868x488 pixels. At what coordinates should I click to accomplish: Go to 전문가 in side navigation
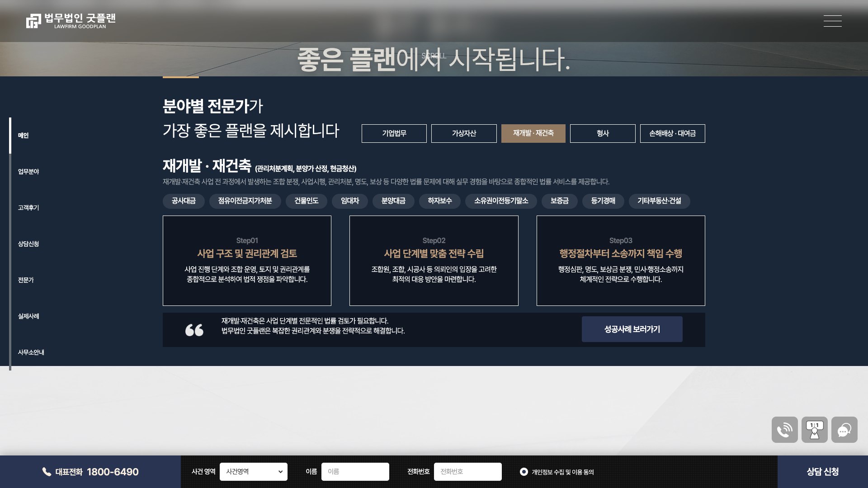[26, 280]
